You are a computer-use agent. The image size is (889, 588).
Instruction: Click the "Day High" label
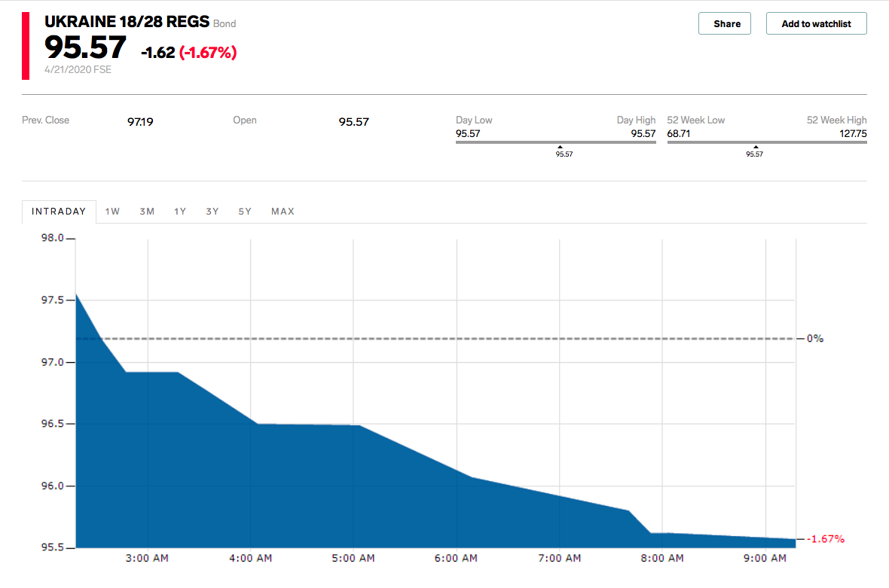(636, 120)
